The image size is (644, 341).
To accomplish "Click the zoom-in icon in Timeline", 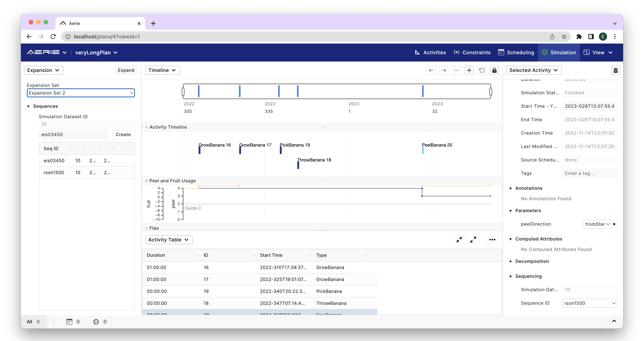I will tap(469, 70).
